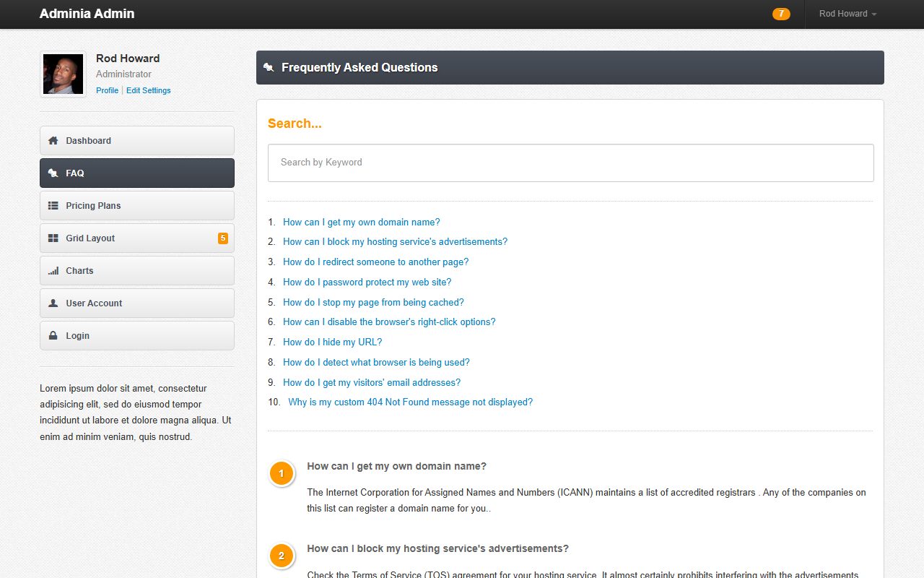The width and height of the screenshot is (924, 578).
Task: Click the Pricing Plans list icon
Action: coord(53,206)
